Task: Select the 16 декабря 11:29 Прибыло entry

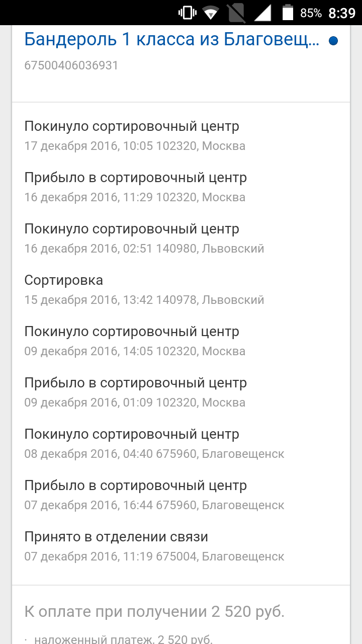Action: (x=135, y=187)
